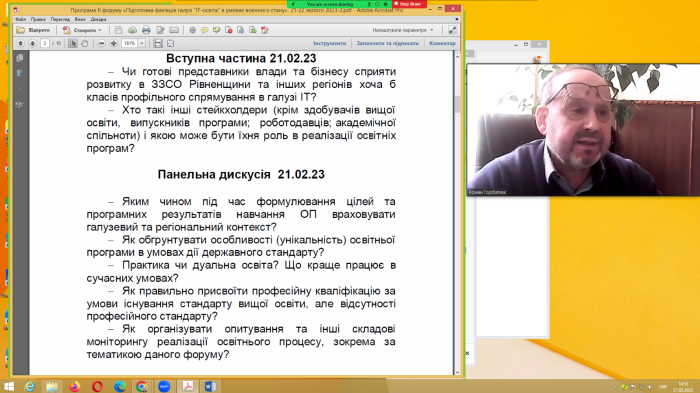This screenshot has height=393, width=700.
Task: Click the Edit text and images icon
Action: tap(160, 30)
